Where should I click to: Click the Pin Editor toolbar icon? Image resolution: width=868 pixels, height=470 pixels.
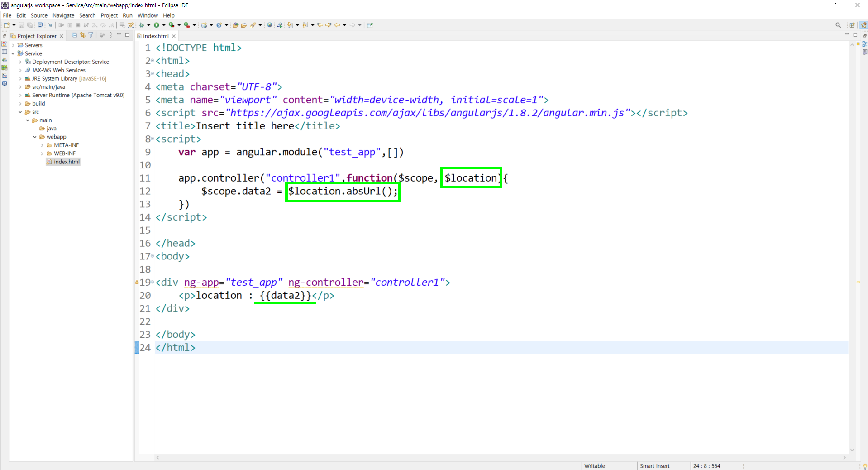370,25
